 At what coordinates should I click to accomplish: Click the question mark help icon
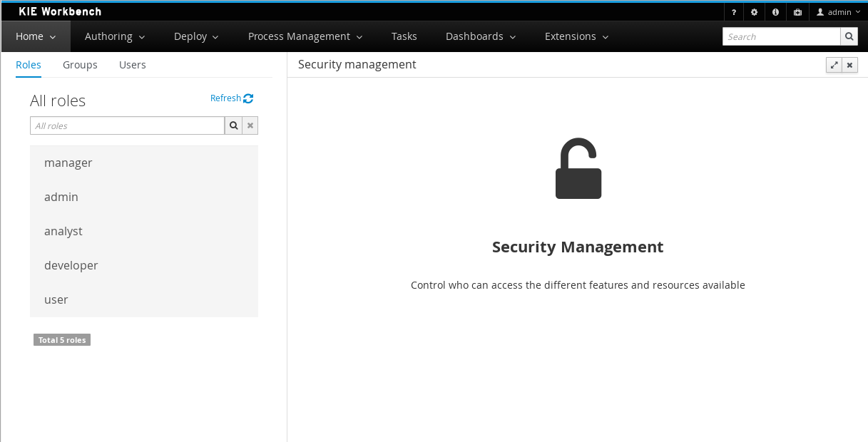734,12
